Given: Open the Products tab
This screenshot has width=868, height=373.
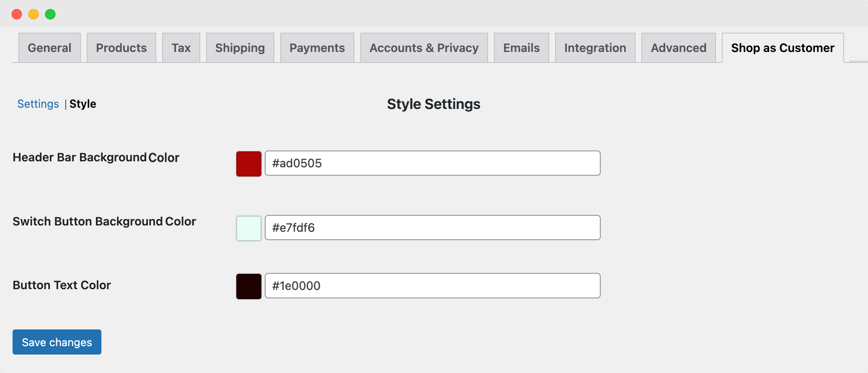Looking at the screenshot, I should [x=121, y=48].
